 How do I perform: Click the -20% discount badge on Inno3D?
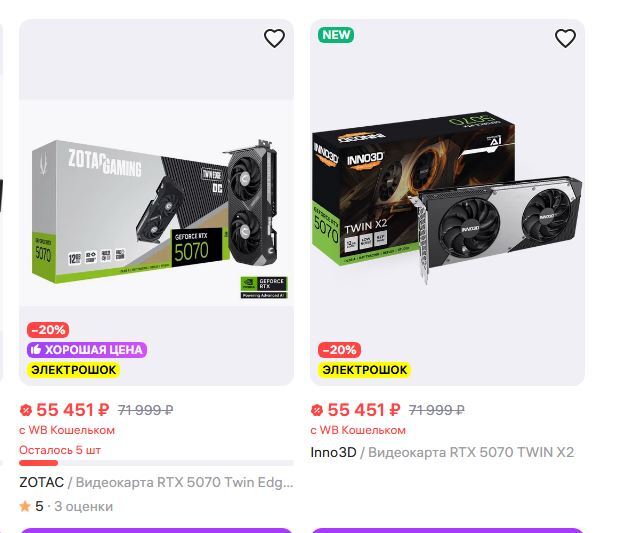pyautogui.click(x=339, y=350)
